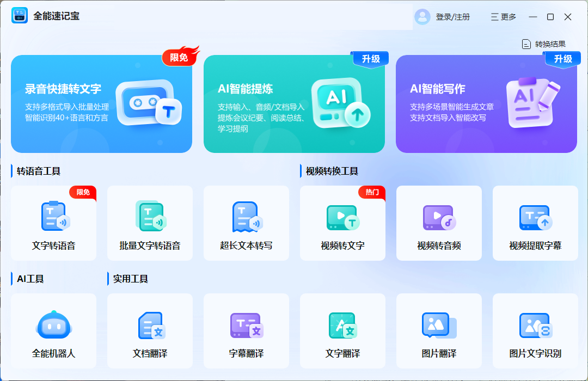Click 登录/注册 to sign in
This screenshot has height=381, width=588.
click(x=452, y=17)
